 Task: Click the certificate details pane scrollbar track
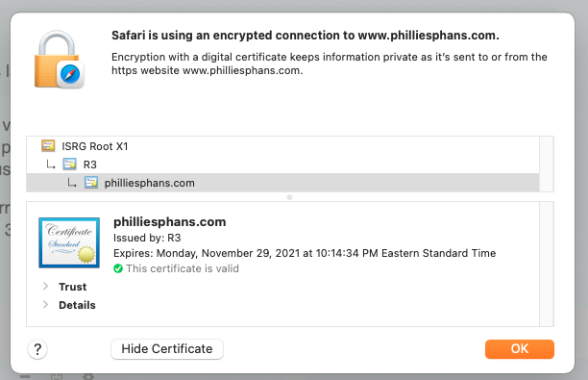(547, 264)
